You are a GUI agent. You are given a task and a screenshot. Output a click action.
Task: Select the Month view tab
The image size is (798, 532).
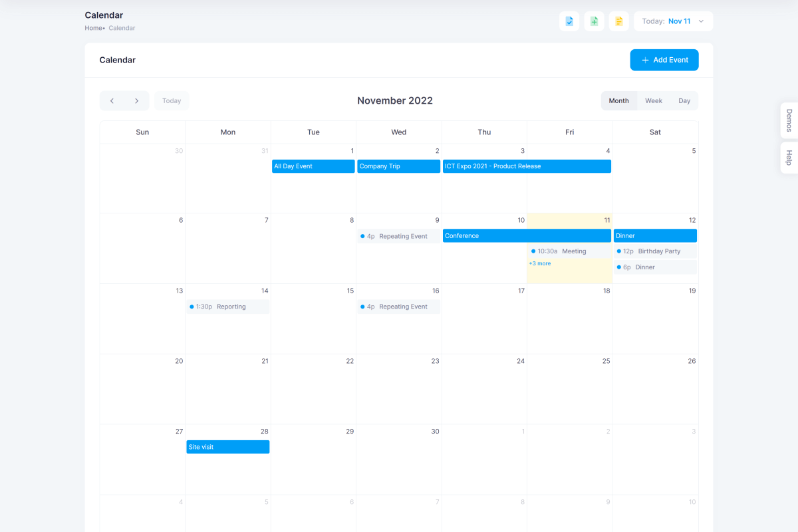pyautogui.click(x=618, y=101)
